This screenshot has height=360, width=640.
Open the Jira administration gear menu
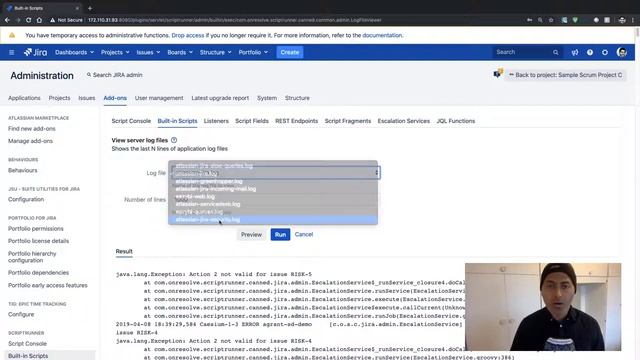(605, 52)
